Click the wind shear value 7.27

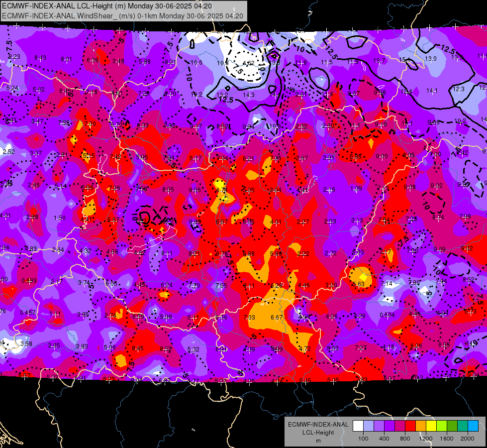pyautogui.click(x=361, y=347)
